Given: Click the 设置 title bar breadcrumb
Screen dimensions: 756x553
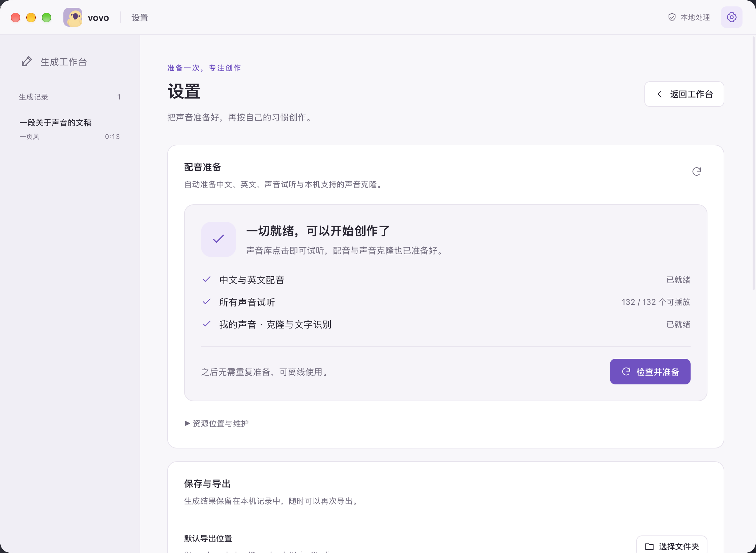Looking at the screenshot, I should pyautogui.click(x=140, y=18).
